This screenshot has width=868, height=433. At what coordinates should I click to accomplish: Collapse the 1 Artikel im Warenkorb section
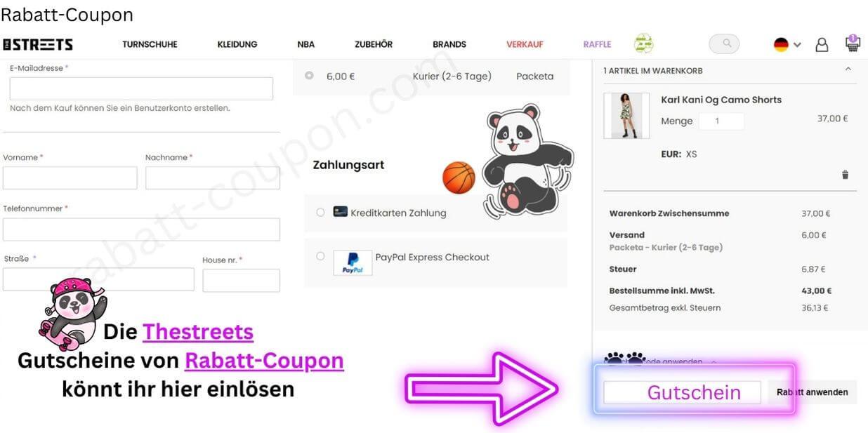(x=848, y=69)
